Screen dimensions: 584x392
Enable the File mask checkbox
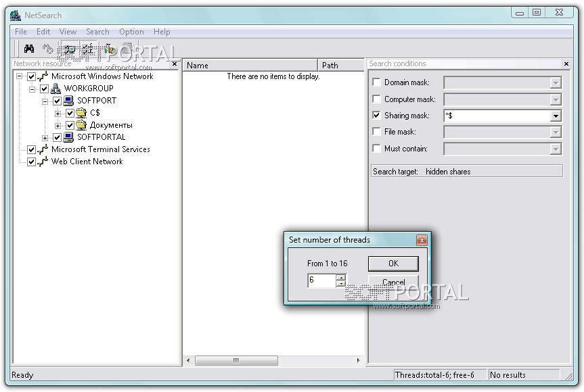point(376,132)
